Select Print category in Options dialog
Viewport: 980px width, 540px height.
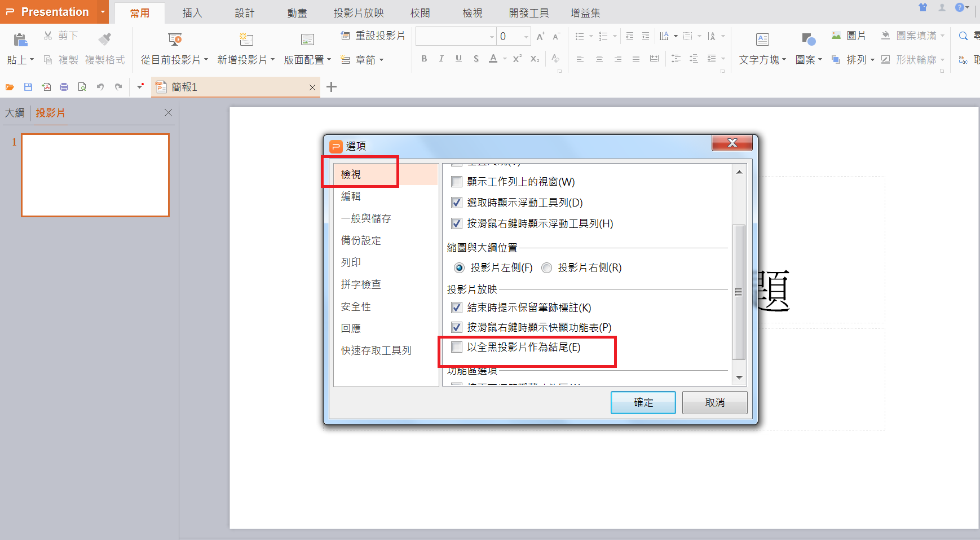(x=351, y=262)
